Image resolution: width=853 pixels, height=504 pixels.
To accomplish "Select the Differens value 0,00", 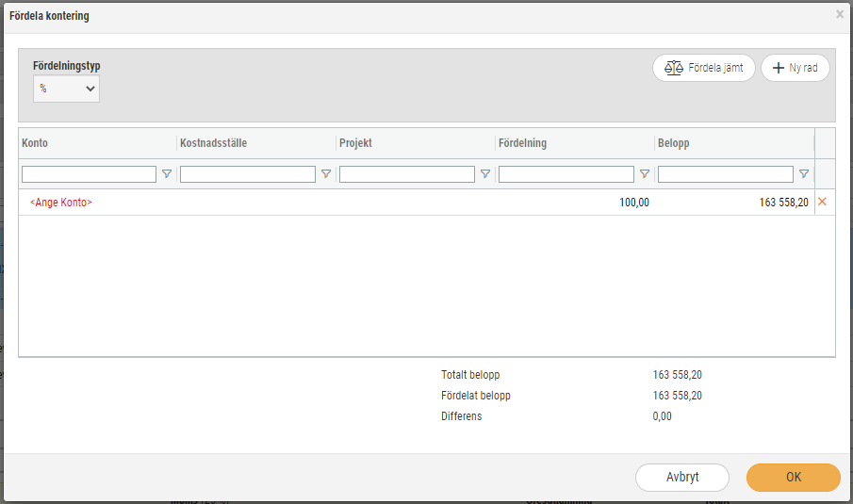I will tap(662, 416).
